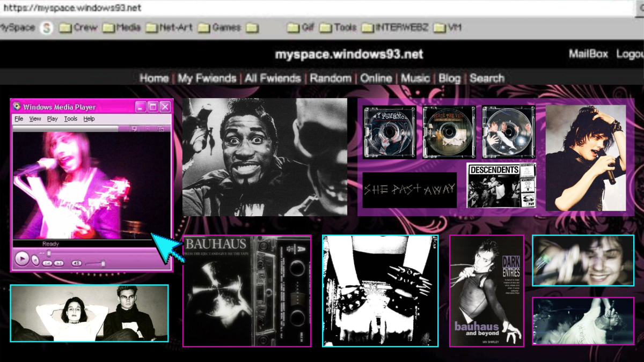
Task: Click the singer holding microphone photo
Action: coord(586,158)
